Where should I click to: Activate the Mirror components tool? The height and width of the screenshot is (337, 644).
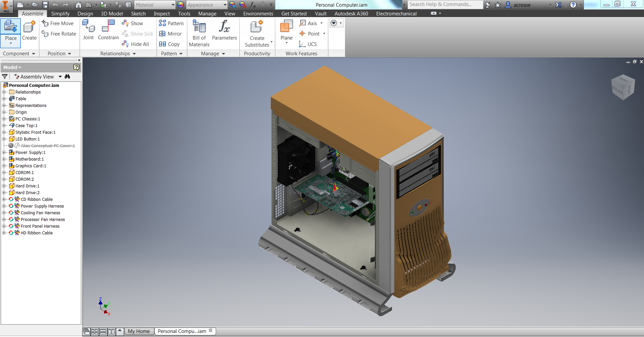[x=171, y=34]
